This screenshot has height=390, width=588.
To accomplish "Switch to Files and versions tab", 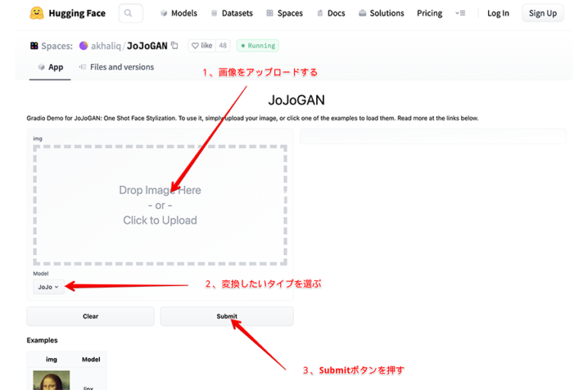I will (116, 67).
